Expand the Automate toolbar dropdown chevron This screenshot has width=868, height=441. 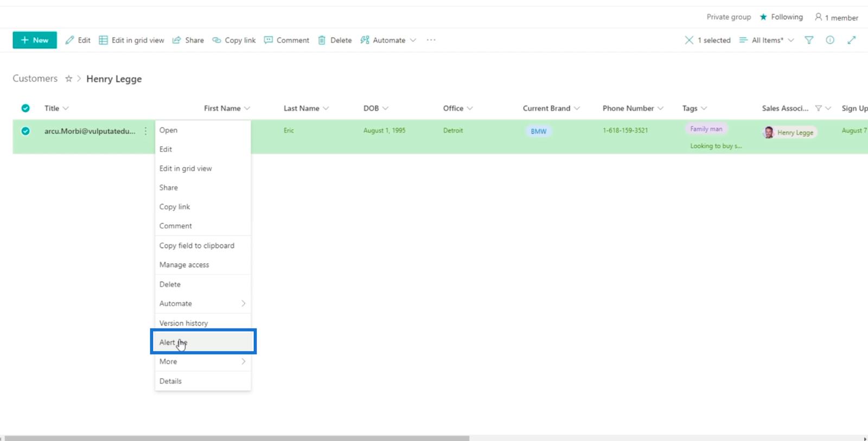tap(413, 40)
